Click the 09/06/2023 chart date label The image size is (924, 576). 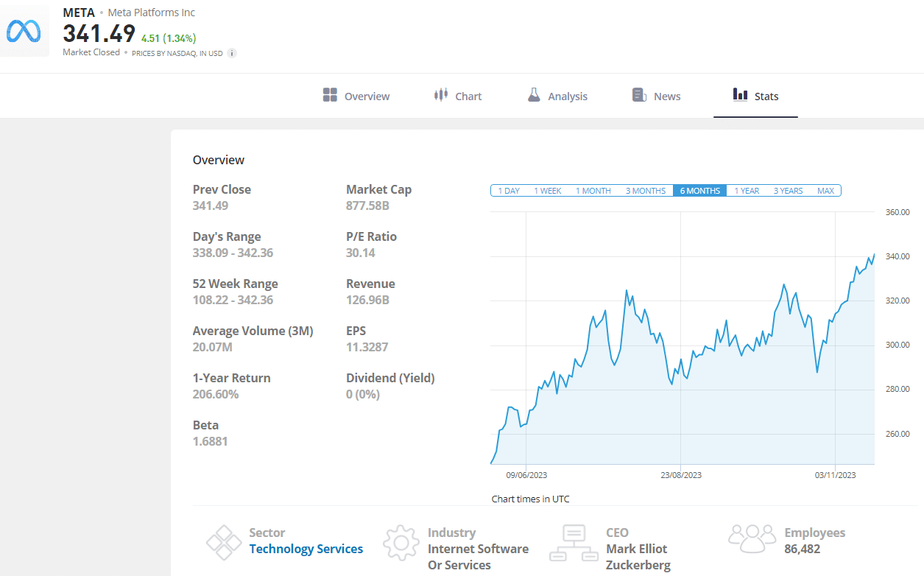(526, 475)
